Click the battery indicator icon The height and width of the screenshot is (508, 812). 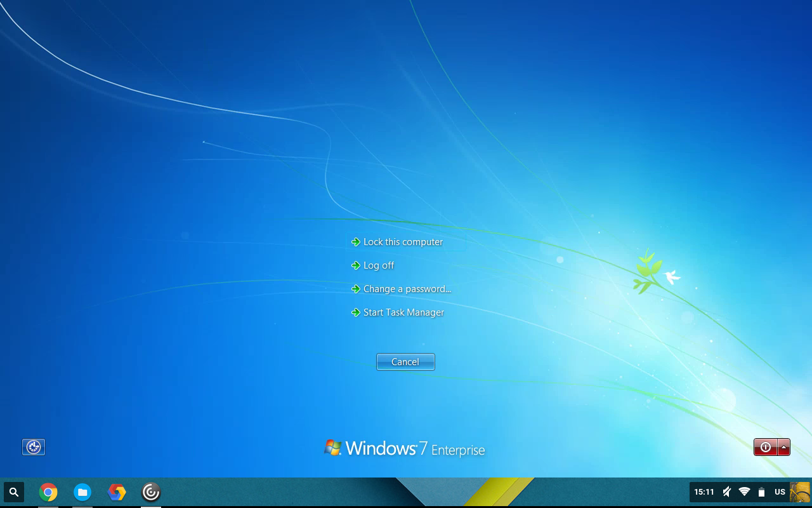point(762,492)
